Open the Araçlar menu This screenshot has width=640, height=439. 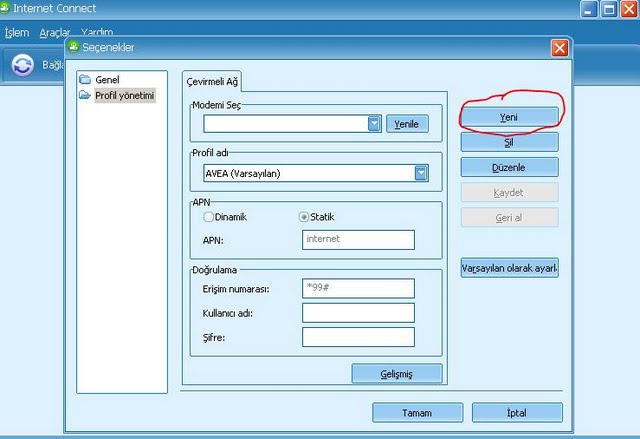pos(55,33)
